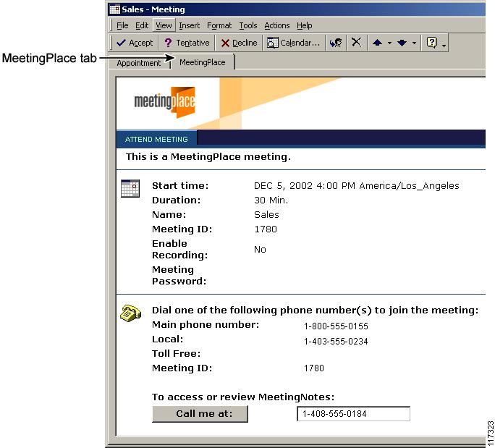This screenshot has height=448, width=495.
Task: Click the top Meeting ID value 1780
Action: pyautogui.click(x=266, y=229)
